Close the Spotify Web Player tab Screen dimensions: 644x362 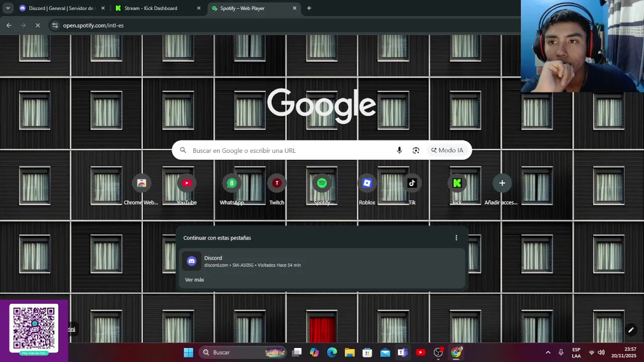click(295, 8)
